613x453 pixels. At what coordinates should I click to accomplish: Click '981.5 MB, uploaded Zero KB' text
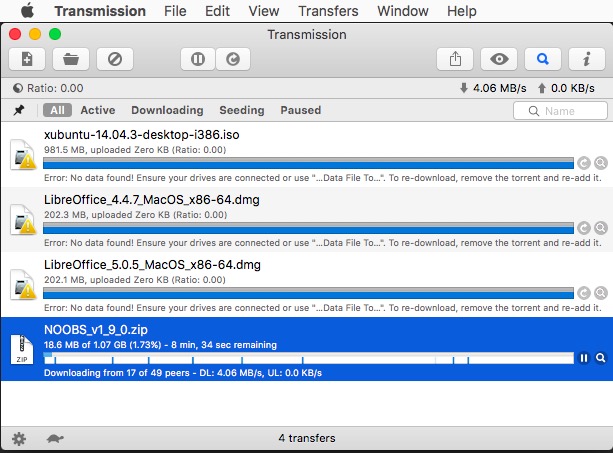click(x=135, y=150)
